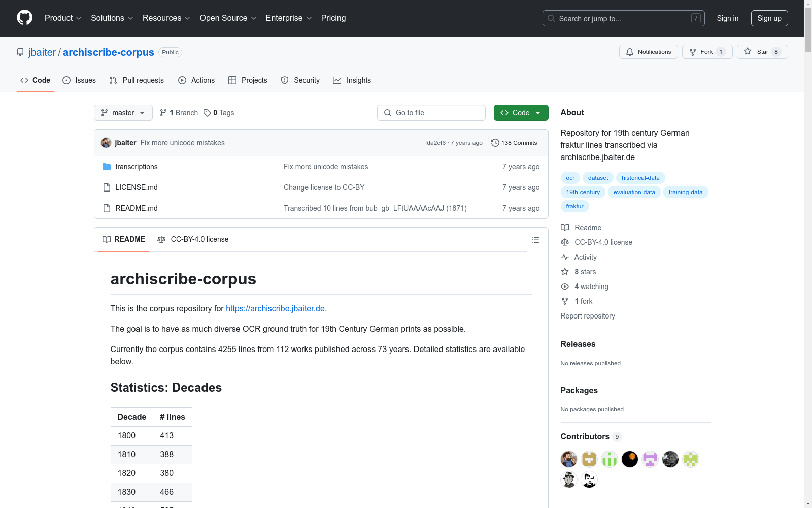This screenshot has width=812, height=508.
Task: Open the archiscribe.jbaiter.de link in README
Action: tap(275, 308)
